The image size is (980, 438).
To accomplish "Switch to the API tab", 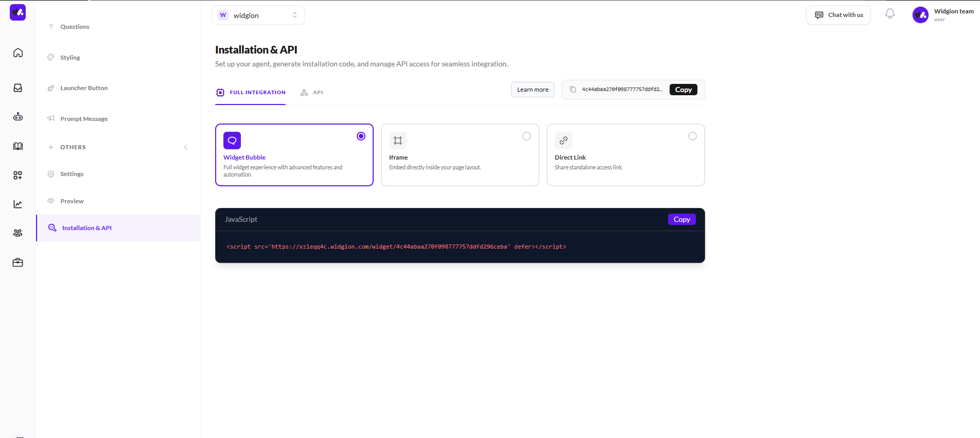I will 312,93.
